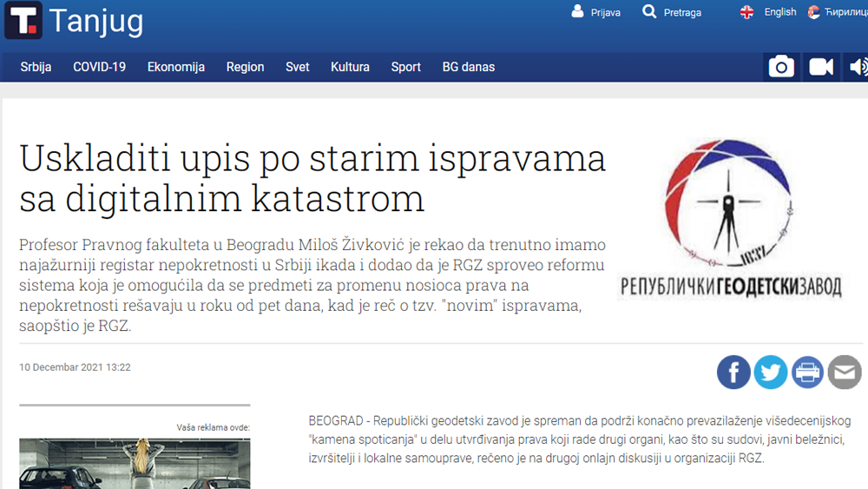The width and height of the screenshot is (868, 489).
Task: Click the Pretraga magnifier icon
Action: point(649,11)
